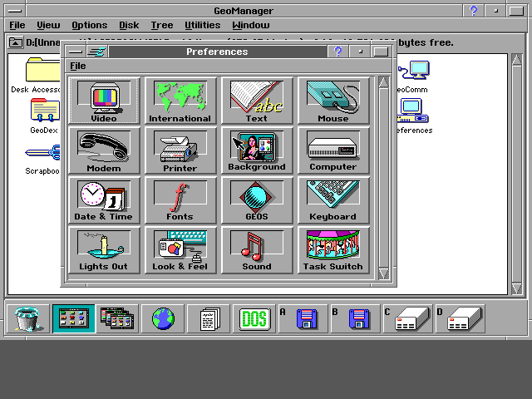The image size is (532, 399).
Task: Open the Sound preferences module
Action: 257,250
